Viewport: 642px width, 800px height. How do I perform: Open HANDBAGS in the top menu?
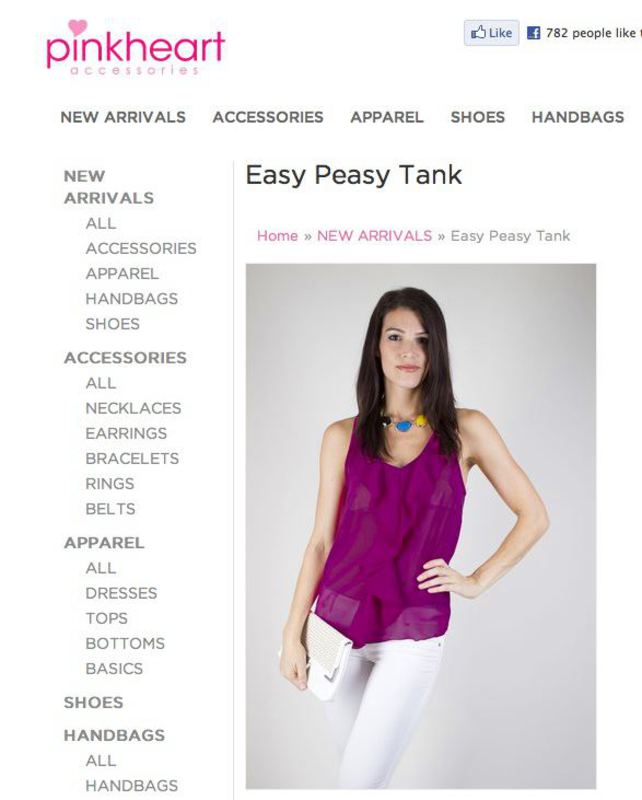click(x=578, y=117)
